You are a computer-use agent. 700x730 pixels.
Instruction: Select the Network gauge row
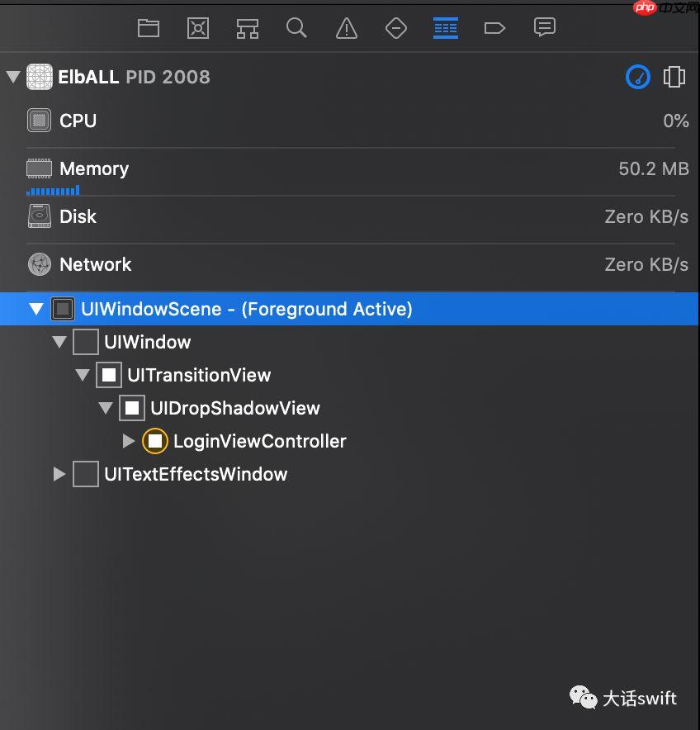[95, 264]
